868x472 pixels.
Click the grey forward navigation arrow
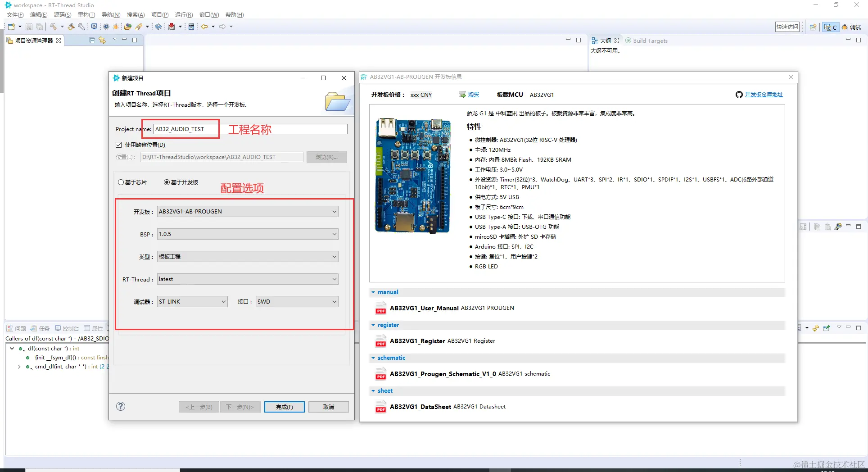point(222,27)
